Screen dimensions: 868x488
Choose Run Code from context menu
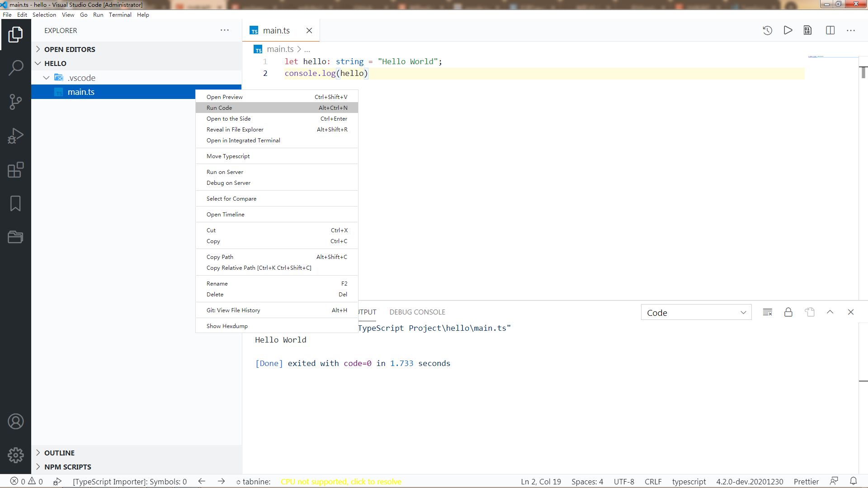coord(219,108)
